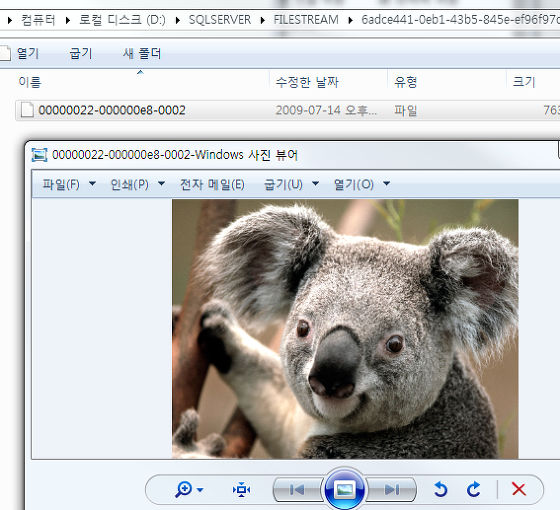Click the document icon beside 열기
The width and height of the screenshot is (560, 510).
point(5,54)
